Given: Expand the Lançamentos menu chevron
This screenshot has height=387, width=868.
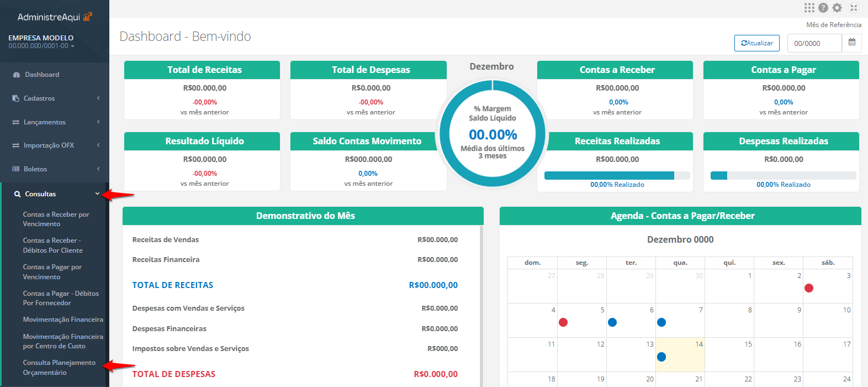Looking at the screenshot, I should point(98,122).
